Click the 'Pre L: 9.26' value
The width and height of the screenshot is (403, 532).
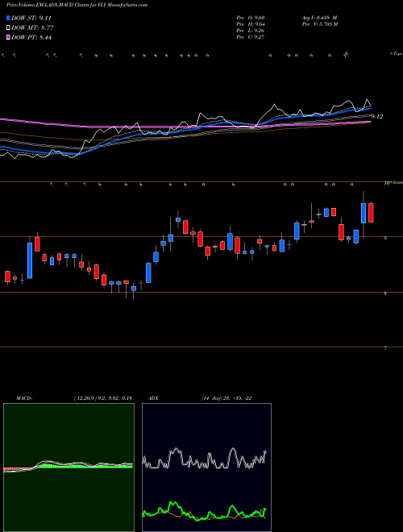[x=251, y=31]
